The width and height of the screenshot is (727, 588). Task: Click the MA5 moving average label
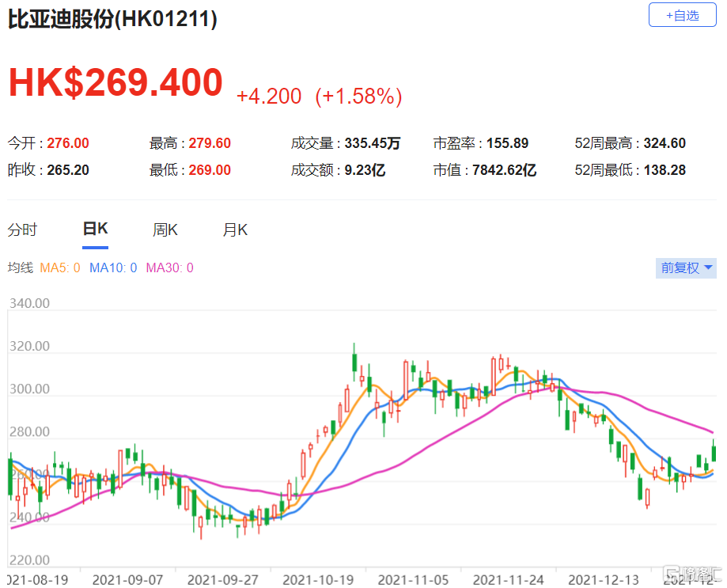60,267
